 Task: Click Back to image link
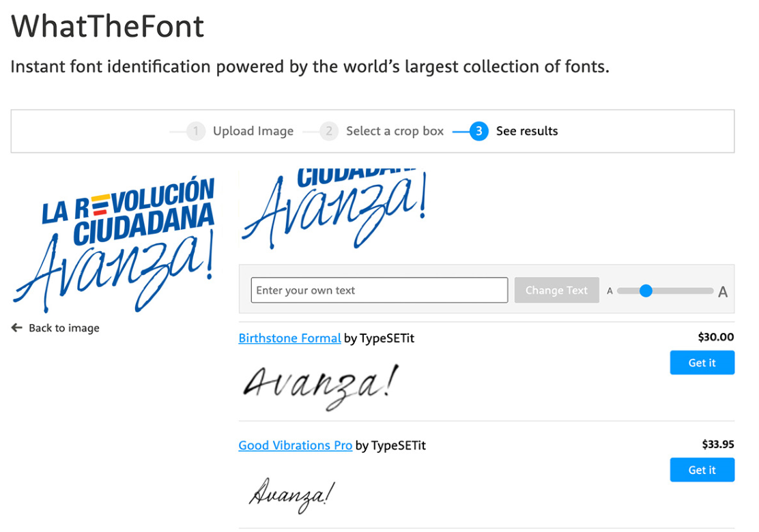(x=63, y=328)
